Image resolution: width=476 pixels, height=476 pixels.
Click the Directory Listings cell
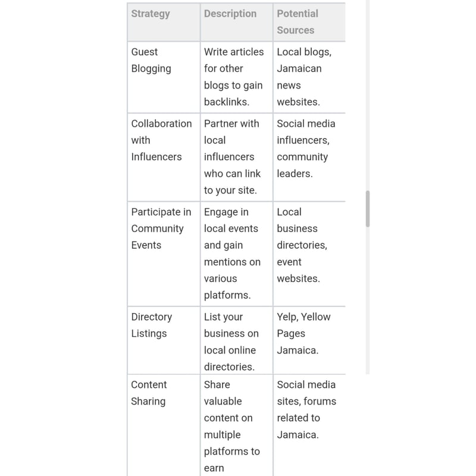coord(152,325)
